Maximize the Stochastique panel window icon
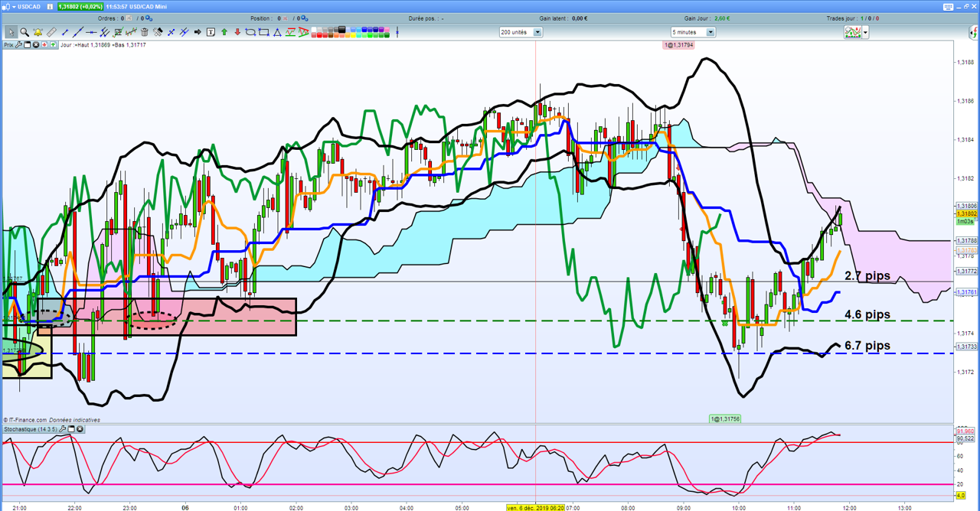 pyautogui.click(x=70, y=428)
